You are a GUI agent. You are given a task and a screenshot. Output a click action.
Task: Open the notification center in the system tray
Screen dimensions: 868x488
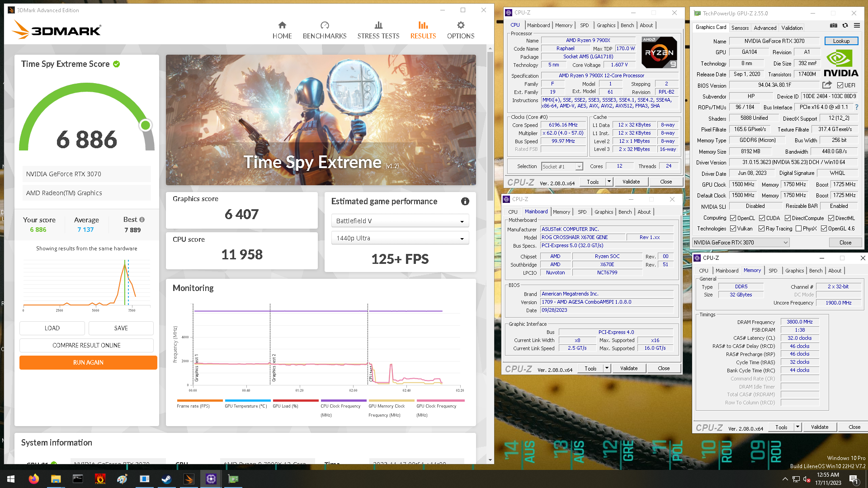[854, 479]
